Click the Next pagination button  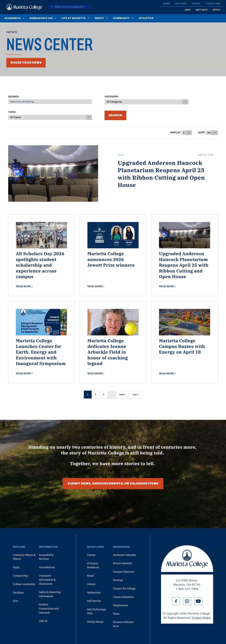pyautogui.click(x=123, y=395)
